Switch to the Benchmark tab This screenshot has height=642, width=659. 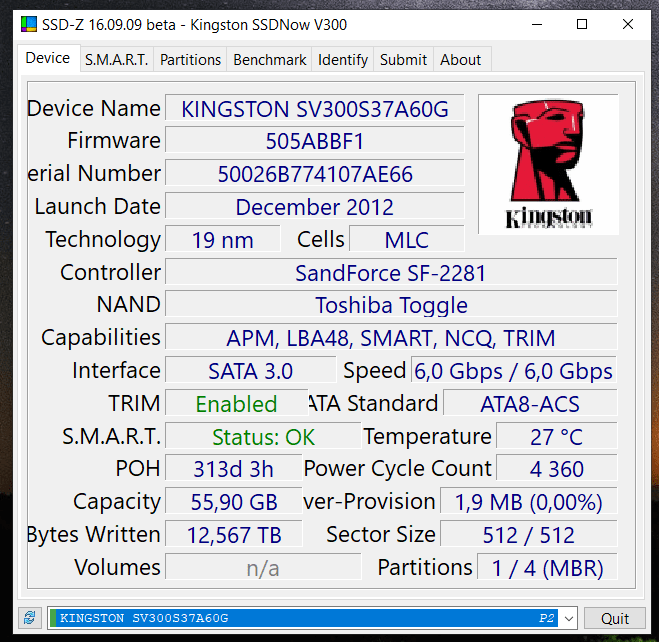270,60
